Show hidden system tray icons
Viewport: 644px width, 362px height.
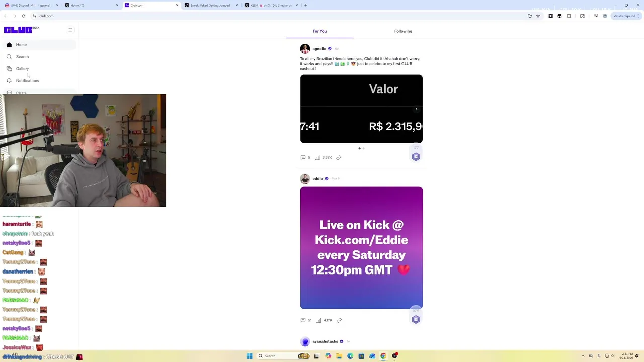[x=583, y=356]
